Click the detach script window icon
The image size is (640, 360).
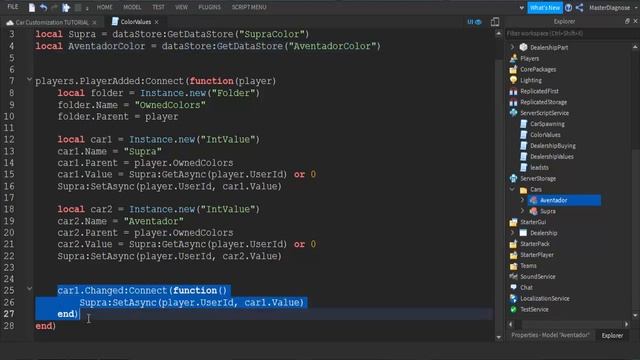495,22
